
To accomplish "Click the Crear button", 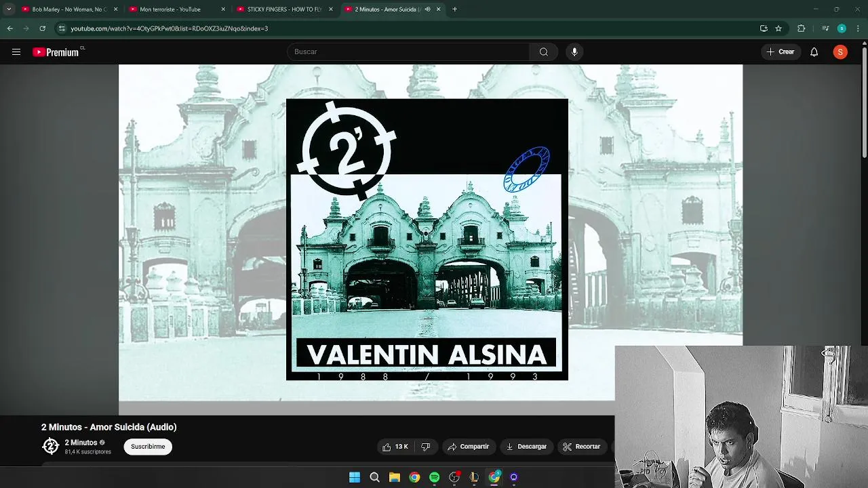I will [781, 52].
